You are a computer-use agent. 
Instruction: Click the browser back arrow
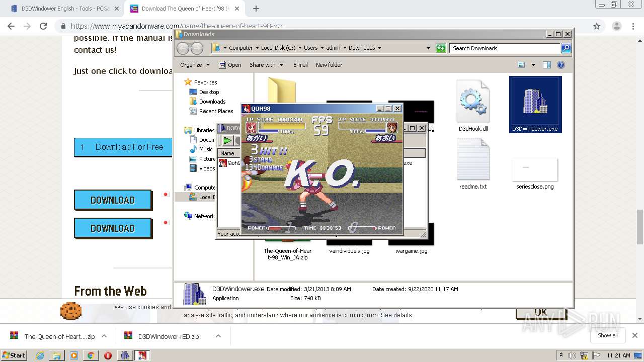pyautogui.click(x=11, y=26)
